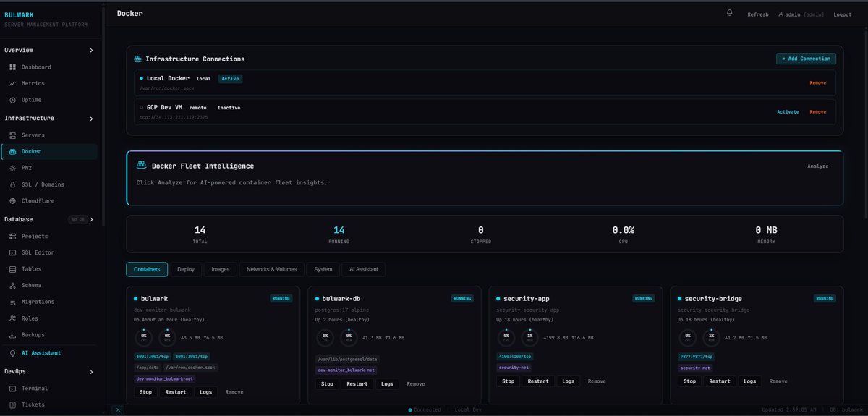Click the admin user icon in the header
This screenshot has height=416, width=868.
click(781, 14)
